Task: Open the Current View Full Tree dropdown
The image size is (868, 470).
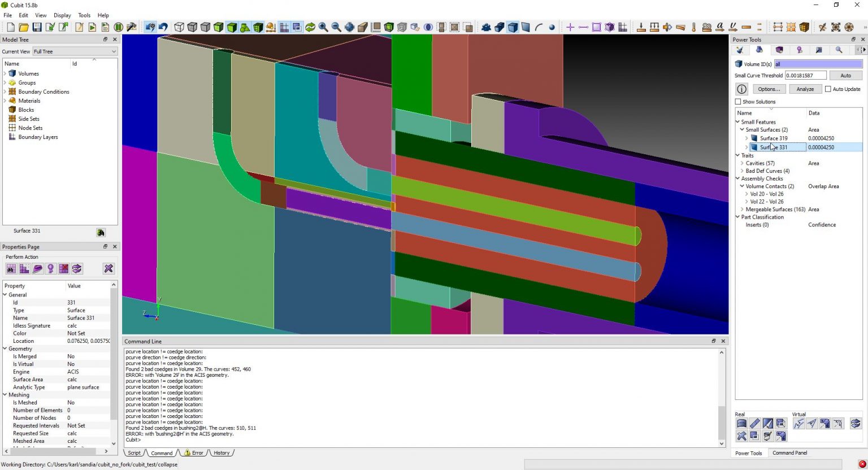Action: [x=75, y=51]
